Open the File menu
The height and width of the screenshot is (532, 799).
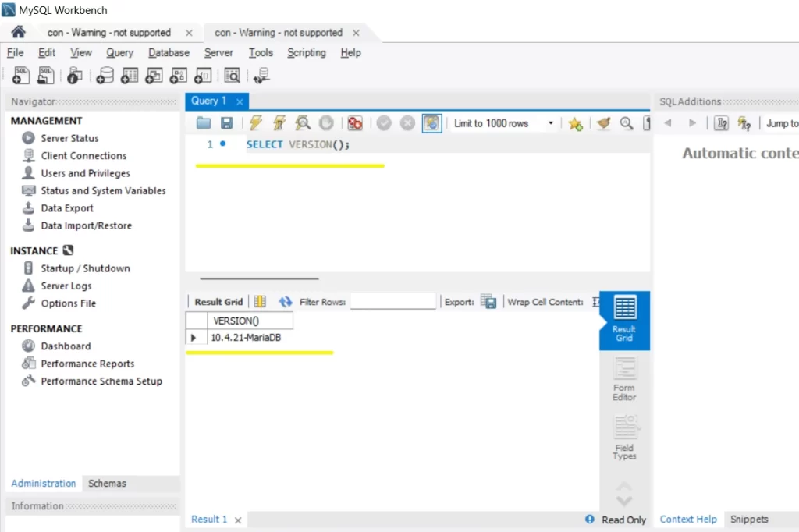15,52
